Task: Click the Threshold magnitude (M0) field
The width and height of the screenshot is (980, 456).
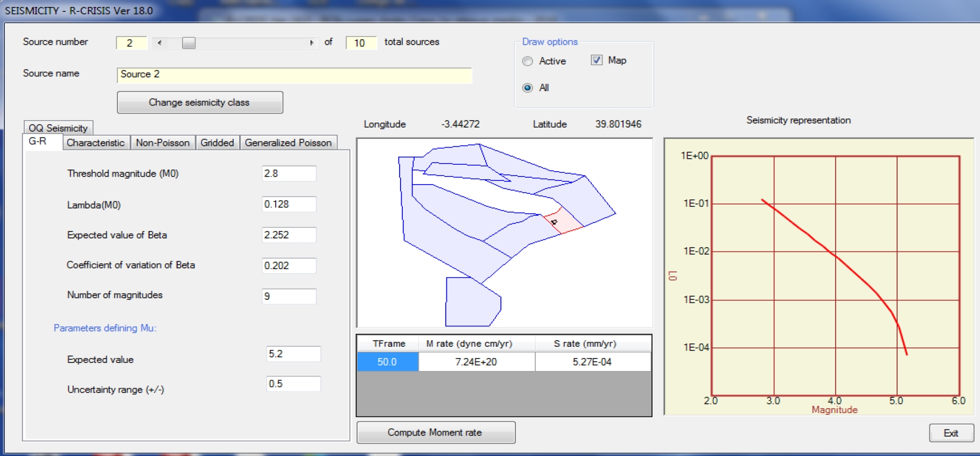Action: (289, 173)
